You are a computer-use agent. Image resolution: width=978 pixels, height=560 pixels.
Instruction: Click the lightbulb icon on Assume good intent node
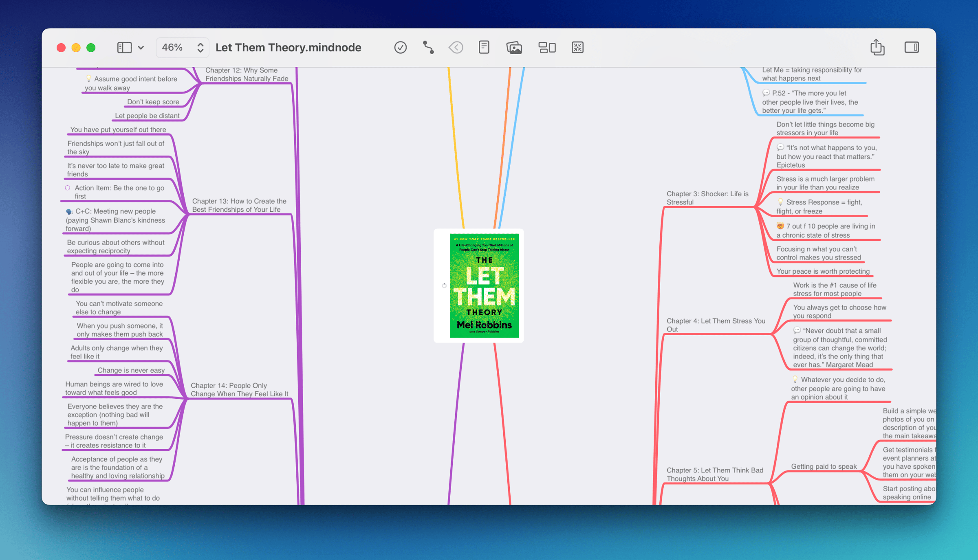88,79
